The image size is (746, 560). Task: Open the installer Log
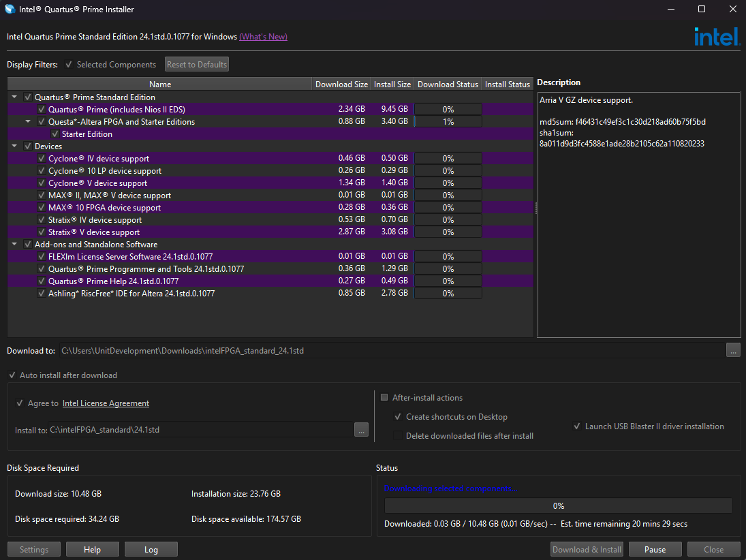(x=151, y=550)
